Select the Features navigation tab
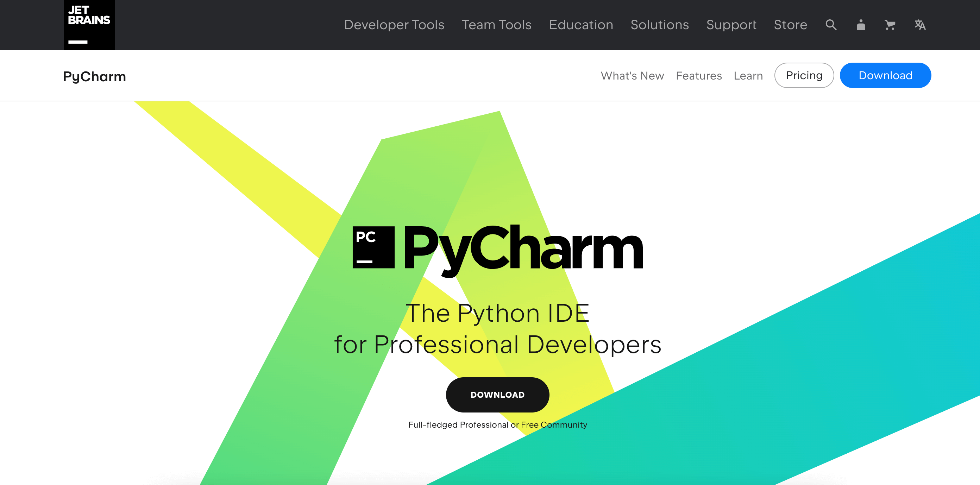This screenshot has height=485, width=980. 699,75
